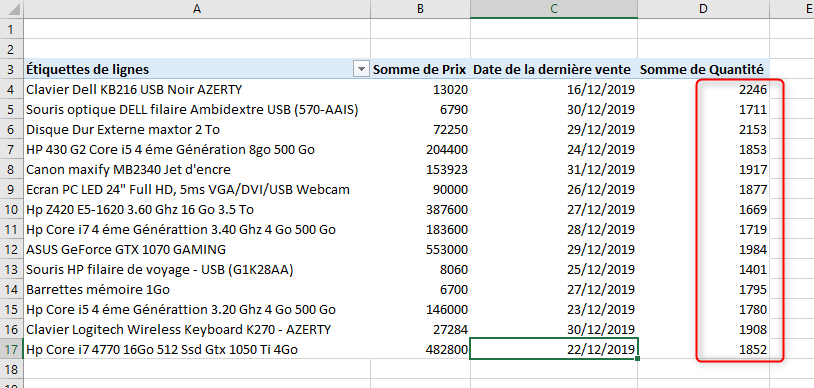Click date cell 22/12/2019
The width and height of the screenshot is (814, 388).
554,350
